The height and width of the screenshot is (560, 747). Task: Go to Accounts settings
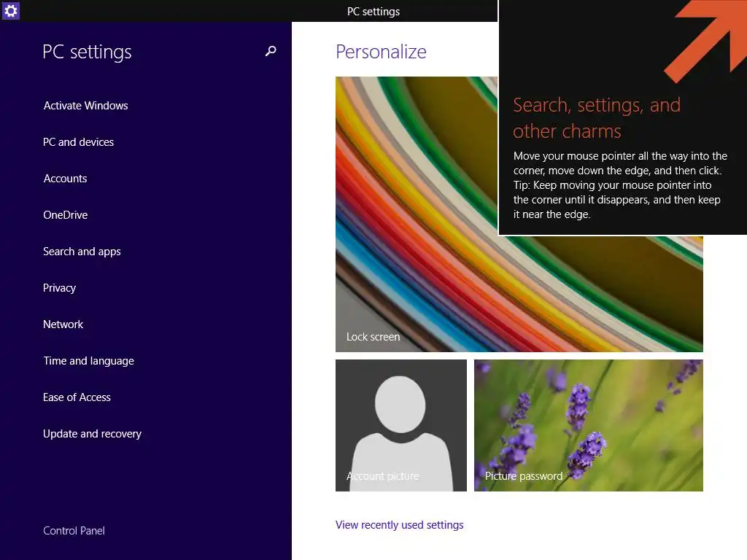click(65, 179)
